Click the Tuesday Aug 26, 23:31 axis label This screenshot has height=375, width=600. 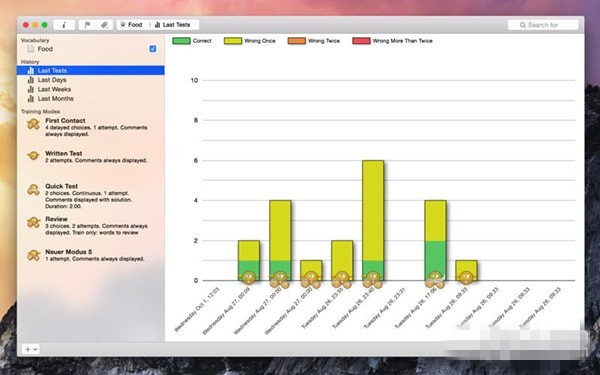coord(384,309)
